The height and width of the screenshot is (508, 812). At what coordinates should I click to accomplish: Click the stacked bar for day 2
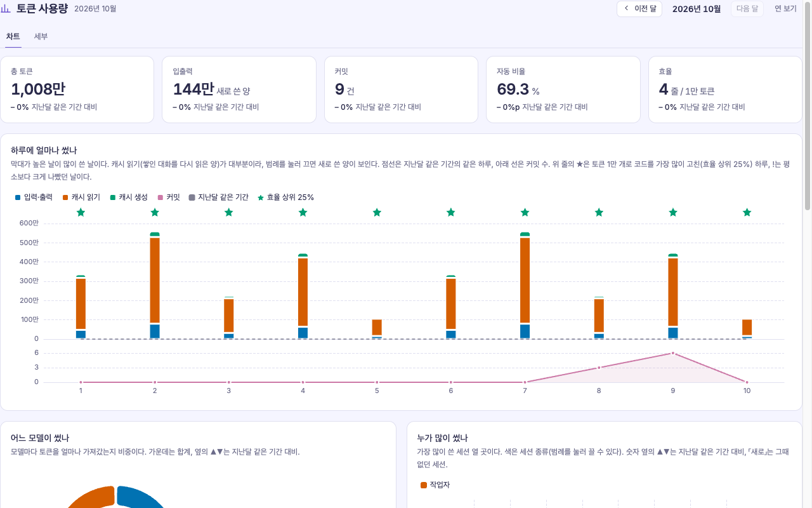(x=155, y=286)
